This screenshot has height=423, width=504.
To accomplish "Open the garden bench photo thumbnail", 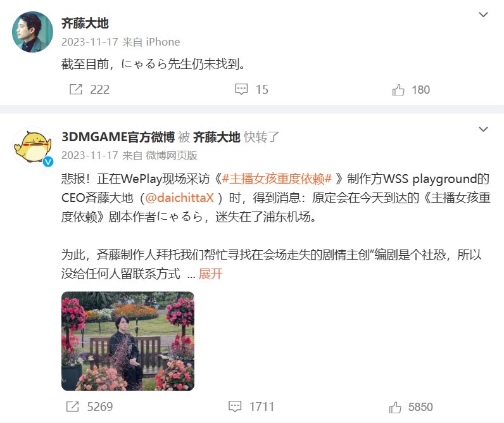I will [128, 341].
